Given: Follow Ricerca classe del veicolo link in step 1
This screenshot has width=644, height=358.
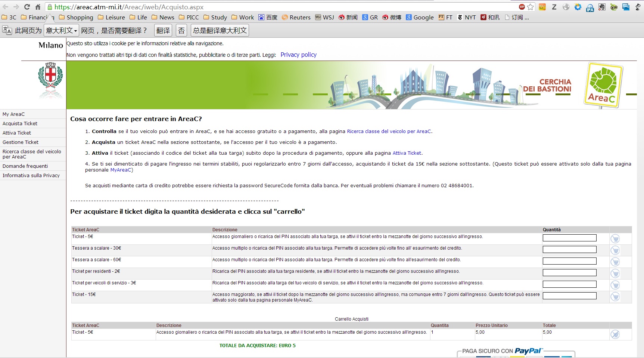Looking at the screenshot, I should [x=389, y=131].
